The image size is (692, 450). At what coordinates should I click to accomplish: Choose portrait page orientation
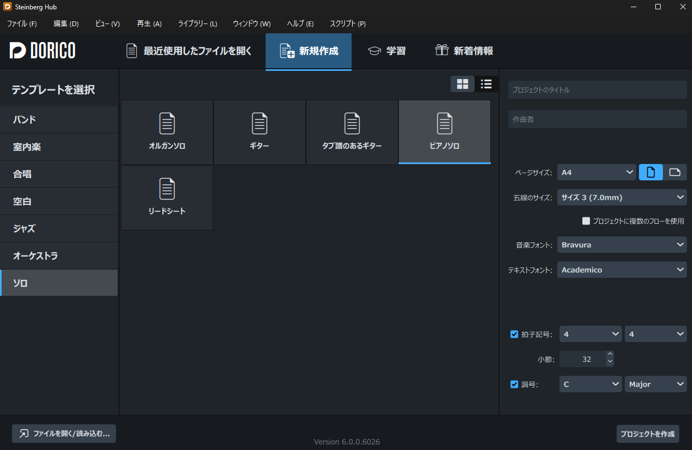[x=651, y=172]
